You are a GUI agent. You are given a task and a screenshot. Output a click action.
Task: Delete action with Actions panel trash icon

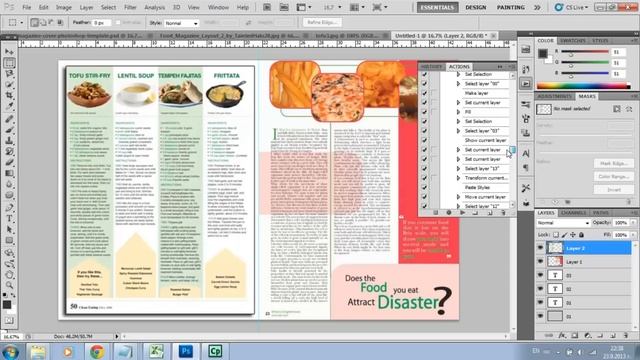tap(503, 213)
